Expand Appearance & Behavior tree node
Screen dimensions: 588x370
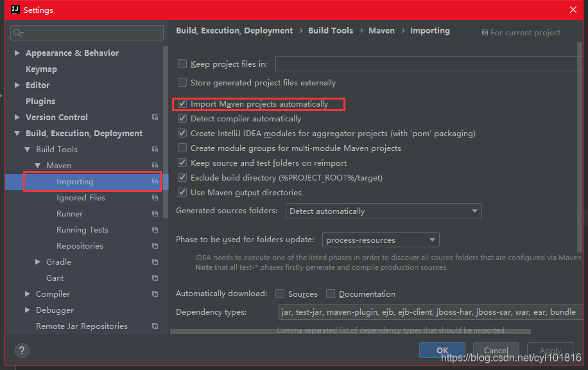17,53
